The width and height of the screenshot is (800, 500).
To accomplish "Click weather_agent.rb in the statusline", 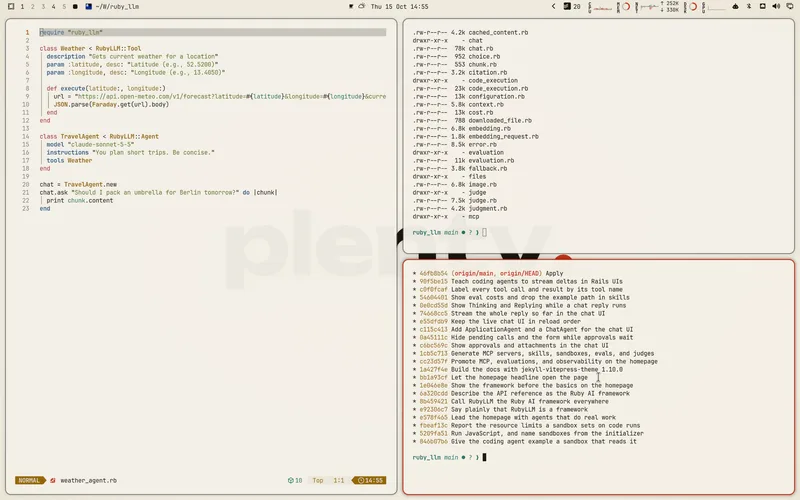I will click(89, 480).
